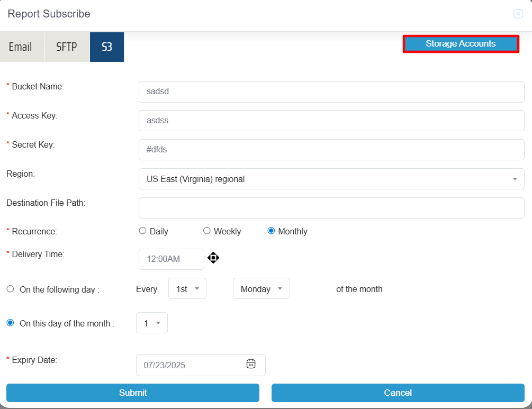Expand the Monday weekday dropdown
This screenshot has width=532, height=409.
[x=261, y=289]
